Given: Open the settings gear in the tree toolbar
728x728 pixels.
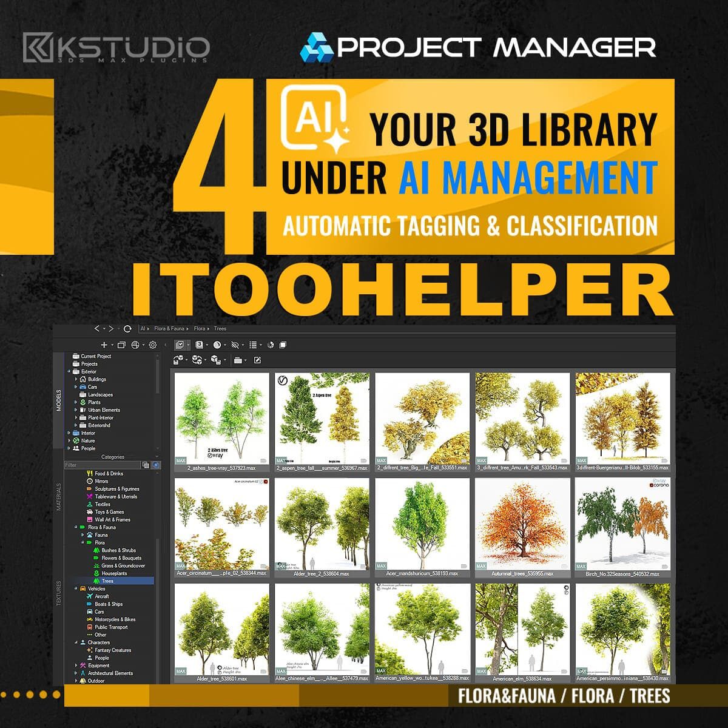Looking at the screenshot, I should click(x=152, y=345).
